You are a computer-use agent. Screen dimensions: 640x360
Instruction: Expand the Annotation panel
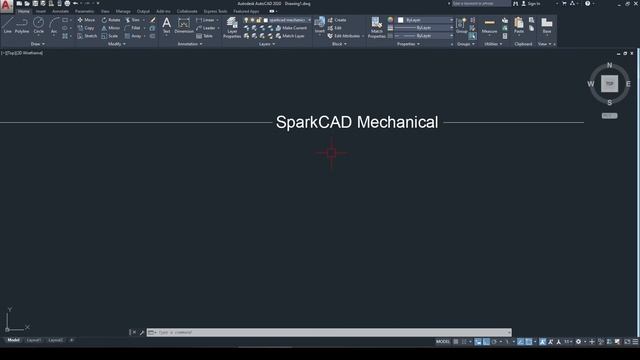(190, 44)
